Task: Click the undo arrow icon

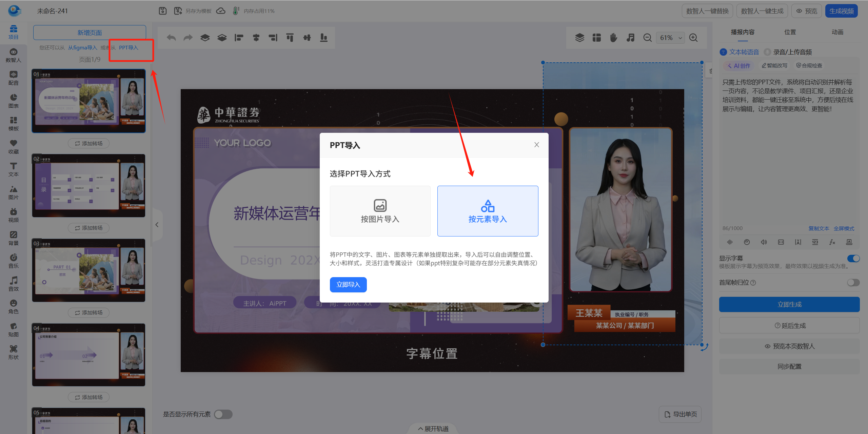Action: pos(171,38)
